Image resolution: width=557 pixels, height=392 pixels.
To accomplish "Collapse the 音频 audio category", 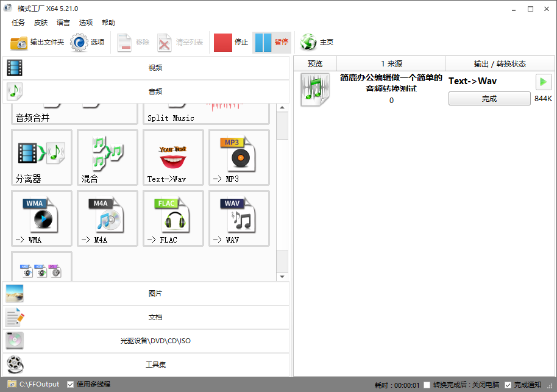I will 146,91.
